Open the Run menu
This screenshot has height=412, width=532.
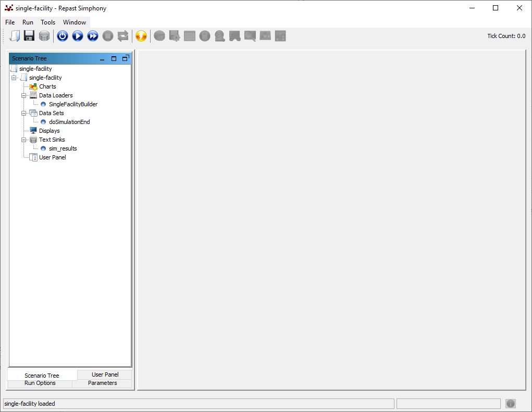28,22
